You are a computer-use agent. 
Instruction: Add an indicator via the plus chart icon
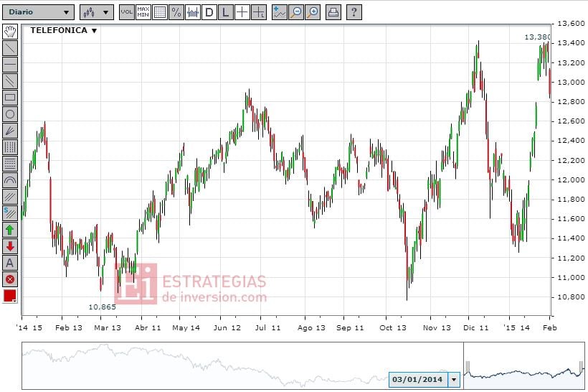coord(280,12)
